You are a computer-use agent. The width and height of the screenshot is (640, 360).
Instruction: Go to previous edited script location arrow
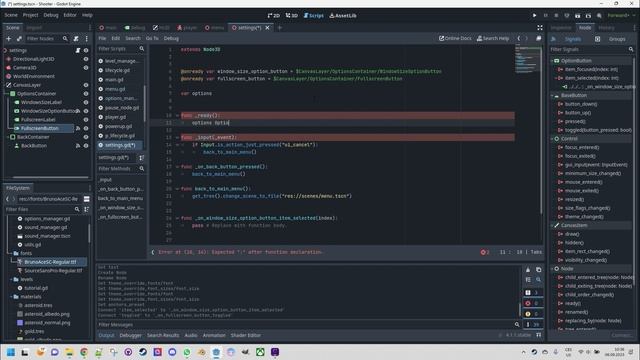[519, 38]
